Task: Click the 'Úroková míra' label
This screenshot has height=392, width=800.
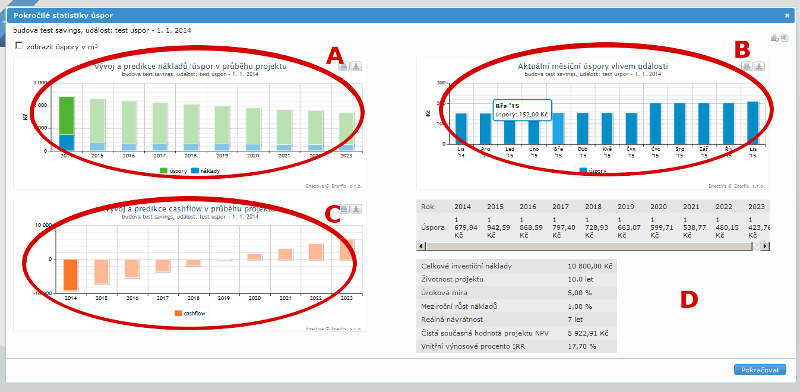Action: coord(444,293)
